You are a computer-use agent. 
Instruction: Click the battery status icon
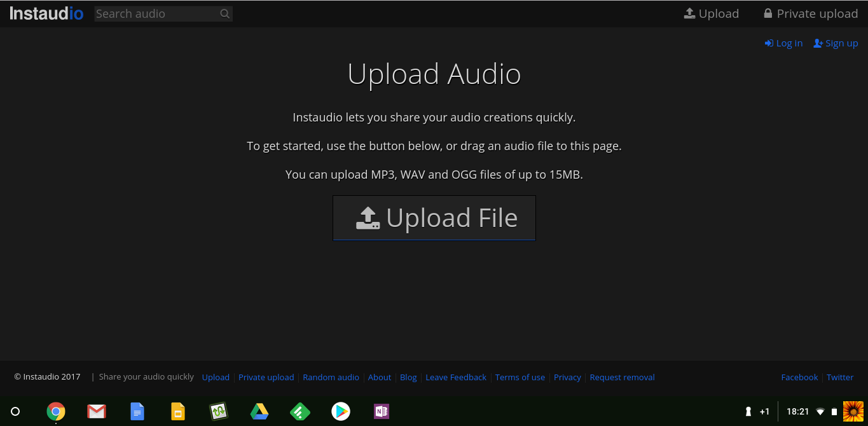click(834, 411)
